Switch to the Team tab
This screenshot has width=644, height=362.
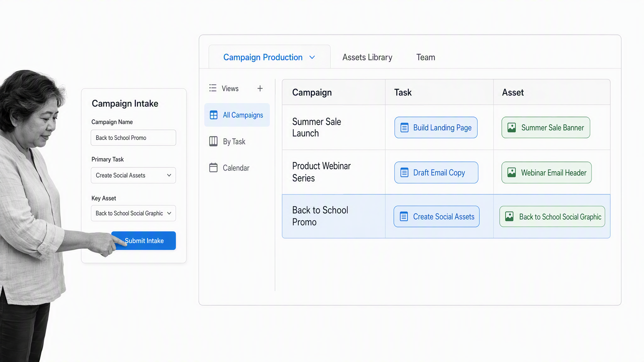[426, 57]
